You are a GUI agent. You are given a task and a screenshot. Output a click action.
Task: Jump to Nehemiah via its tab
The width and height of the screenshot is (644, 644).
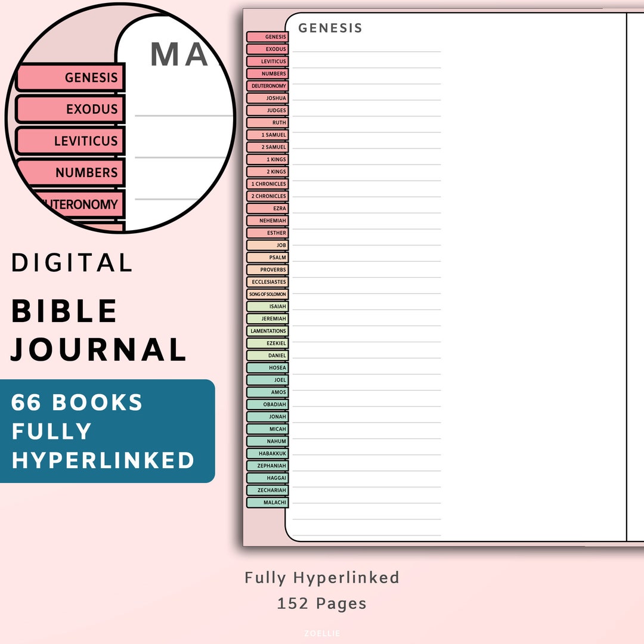[x=268, y=221]
